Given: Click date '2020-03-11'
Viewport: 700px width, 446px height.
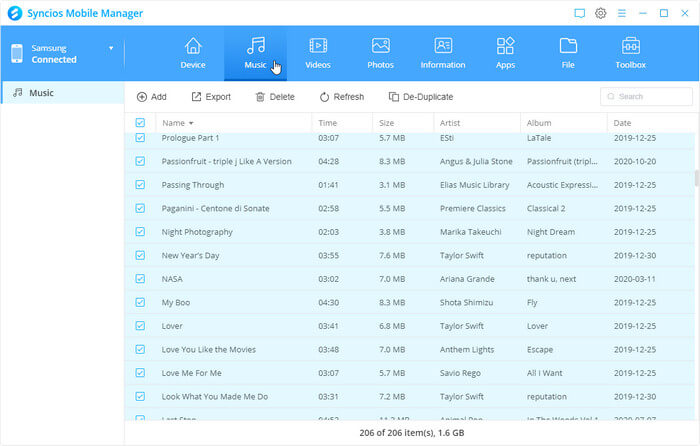Looking at the screenshot, I should pos(635,279).
